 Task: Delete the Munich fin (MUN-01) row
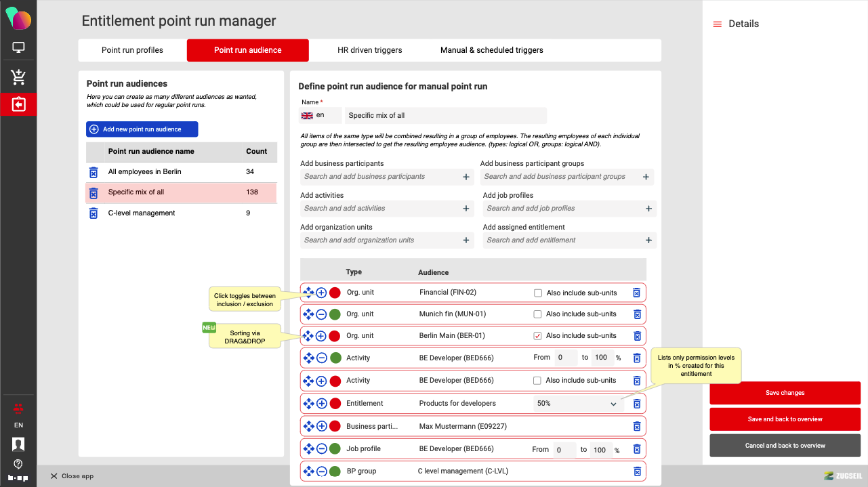[637, 314]
